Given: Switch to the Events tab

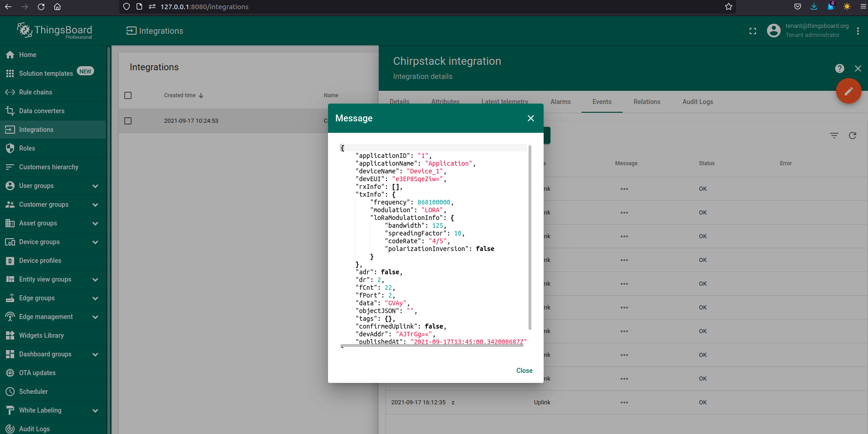Looking at the screenshot, I should coord(602,102).
